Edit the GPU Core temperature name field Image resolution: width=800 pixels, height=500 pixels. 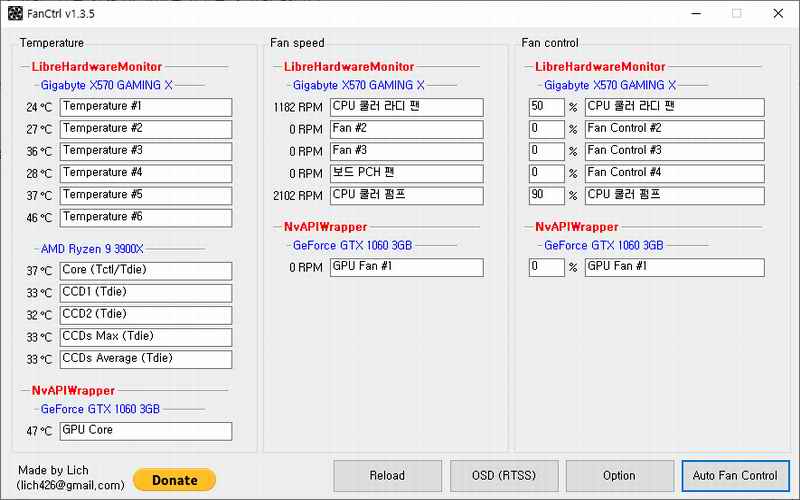(x=145, y=431)
